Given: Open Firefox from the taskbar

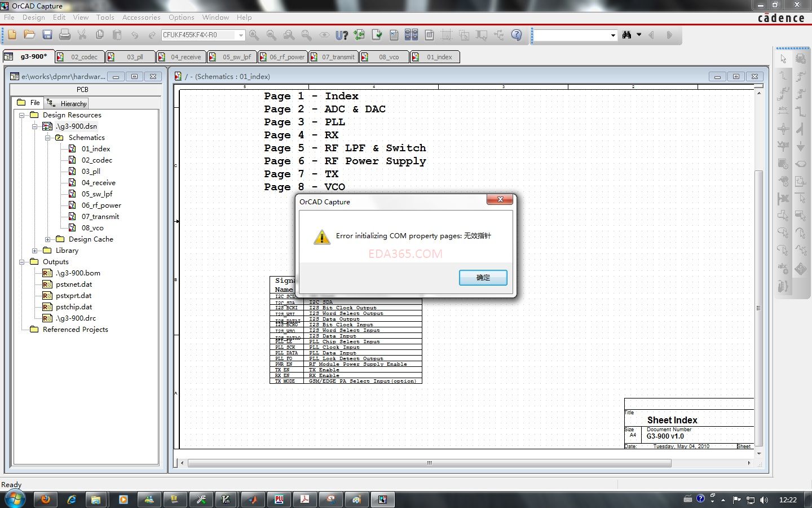Looking at the screenshot, I should click(45, 499).
